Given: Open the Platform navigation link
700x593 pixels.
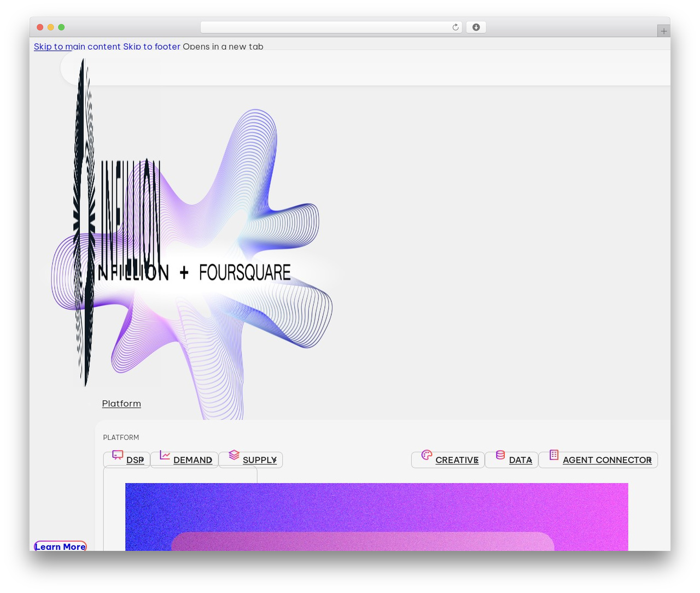Looking at the screenshot, I should point(121,404).
